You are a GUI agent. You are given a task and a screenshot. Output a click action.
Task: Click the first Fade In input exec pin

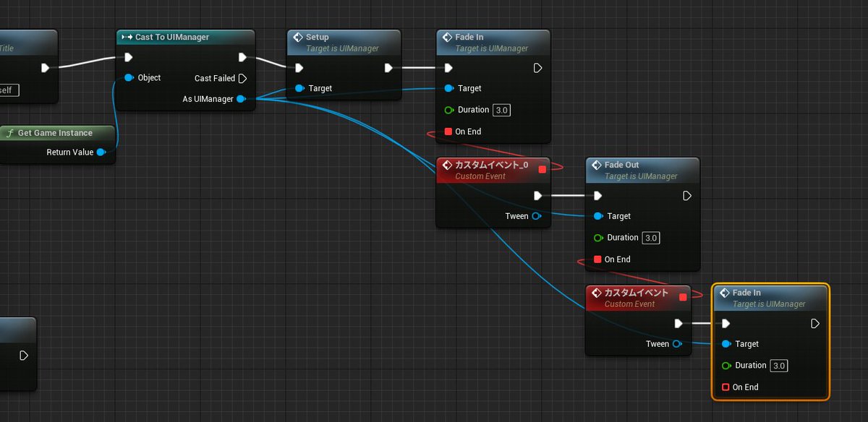(x=448, y=68)
